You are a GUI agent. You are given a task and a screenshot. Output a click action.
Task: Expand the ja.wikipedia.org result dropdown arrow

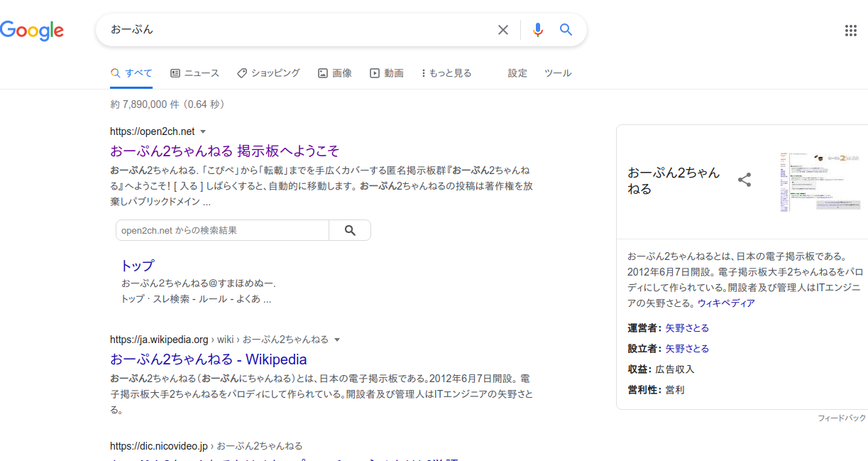[x=337, y=340]
